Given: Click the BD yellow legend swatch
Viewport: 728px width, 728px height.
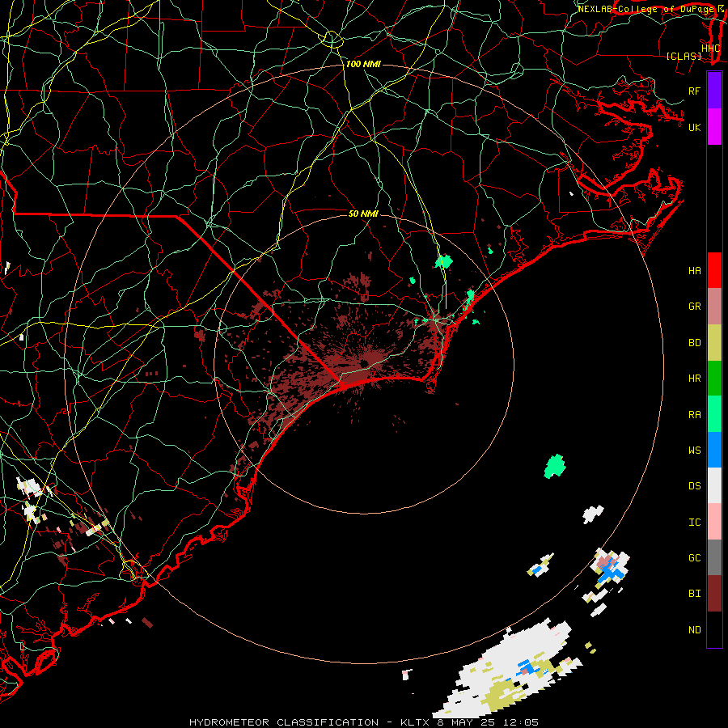Looking at the screenshot, I should [x=714, y=343].
